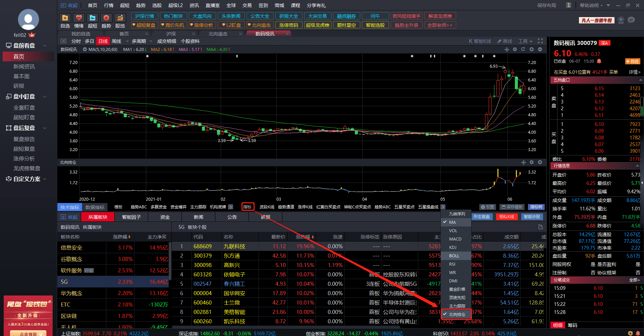Enable the VOL indicator
Viewport: 644px width, 336px height.
456,230
